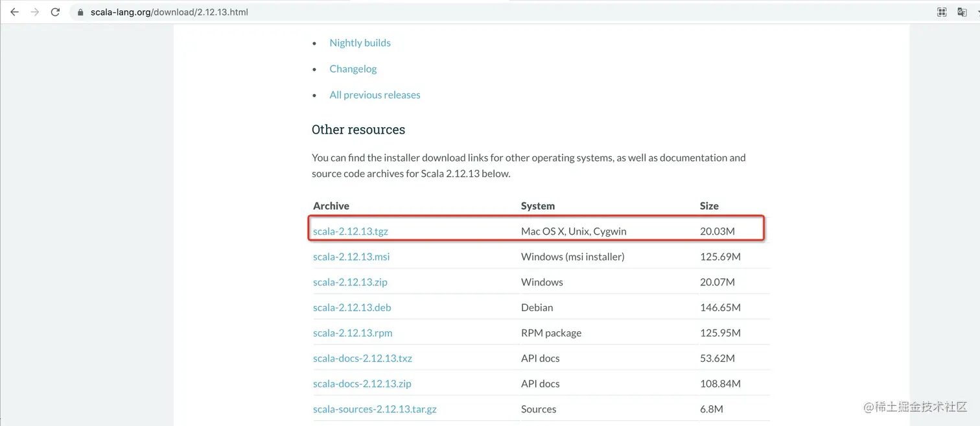Download the scala-2.12.13.msi installer
980x426 pixels.
pyautogui.click(x=351, y=257)
